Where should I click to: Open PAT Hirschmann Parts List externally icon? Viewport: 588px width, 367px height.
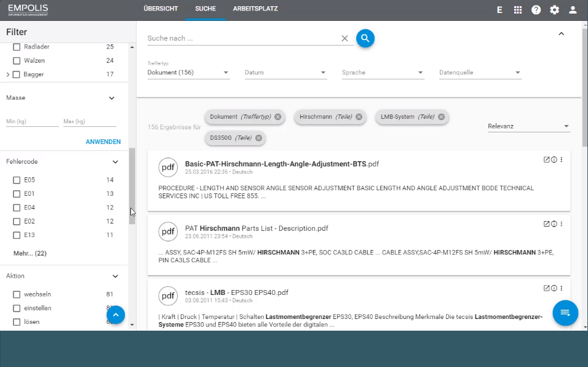[x=546, y=224]
